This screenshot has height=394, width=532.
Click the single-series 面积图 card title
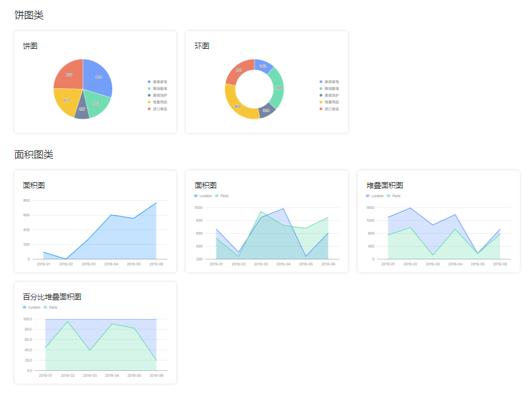pos(34,186)
